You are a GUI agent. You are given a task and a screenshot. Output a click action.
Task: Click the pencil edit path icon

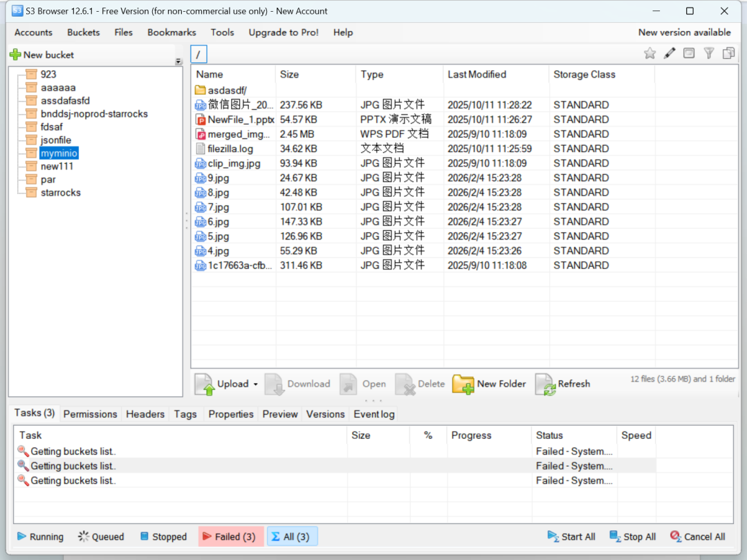tap(670, 53)
